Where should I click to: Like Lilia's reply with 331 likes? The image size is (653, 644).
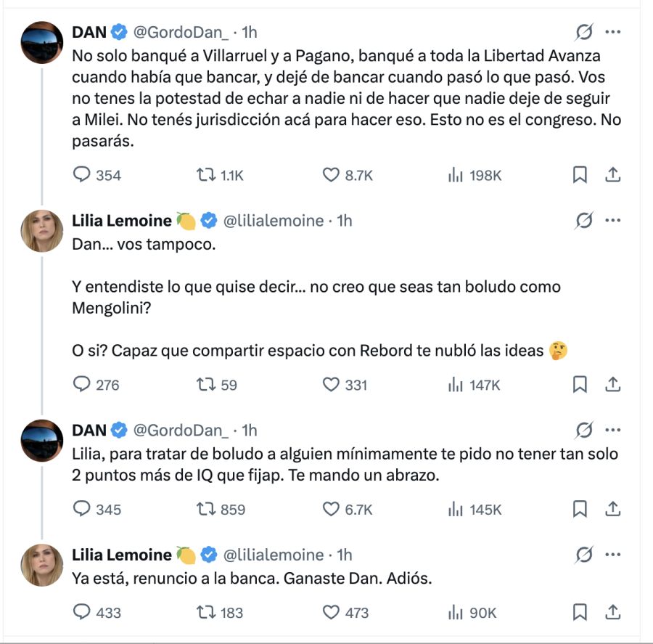coord(331,385)
